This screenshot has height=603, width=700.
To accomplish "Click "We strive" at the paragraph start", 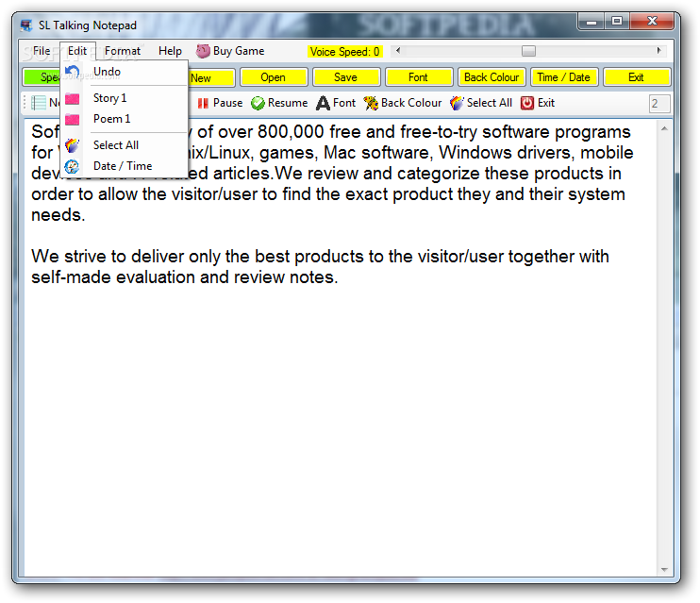I will [68, 257].
